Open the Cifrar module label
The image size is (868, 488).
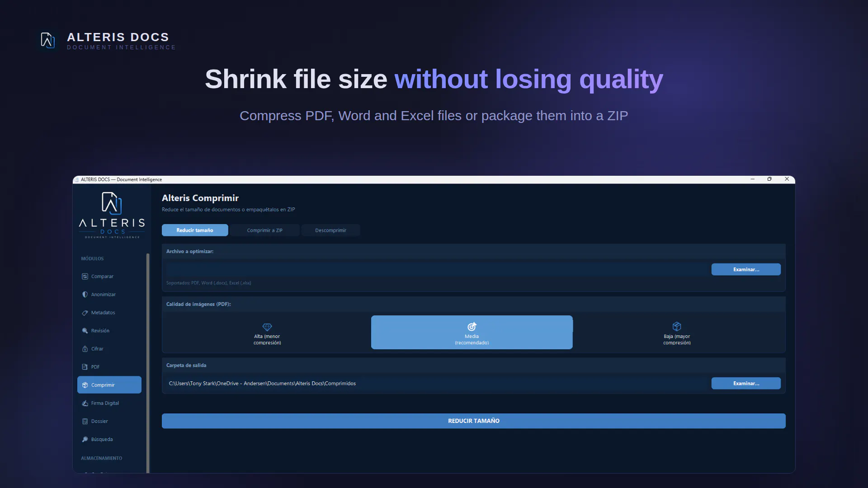(97, 349)
